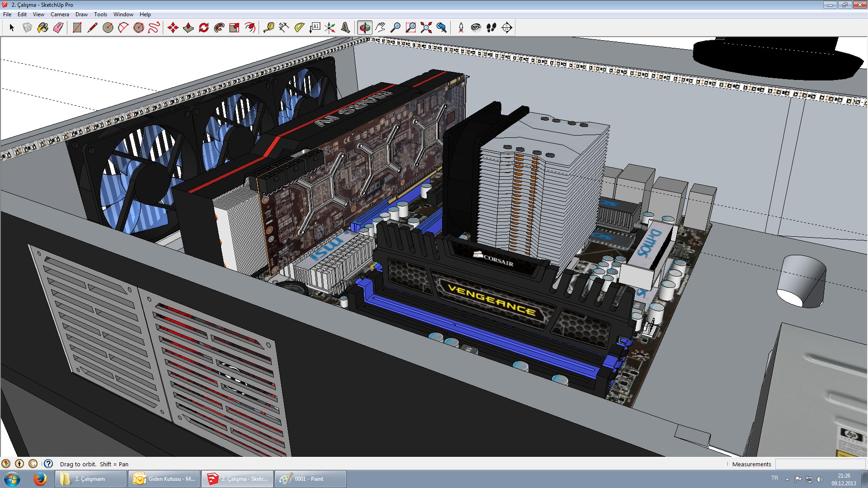Viewport: 868px width, 488px height.
Task: Select the Dimension tool
Action: (x=284, y=28)
